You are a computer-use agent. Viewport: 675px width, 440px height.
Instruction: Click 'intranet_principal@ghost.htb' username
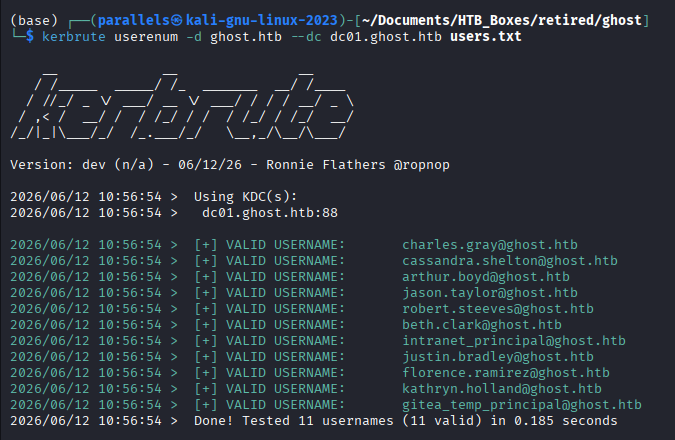coord(514,341)
